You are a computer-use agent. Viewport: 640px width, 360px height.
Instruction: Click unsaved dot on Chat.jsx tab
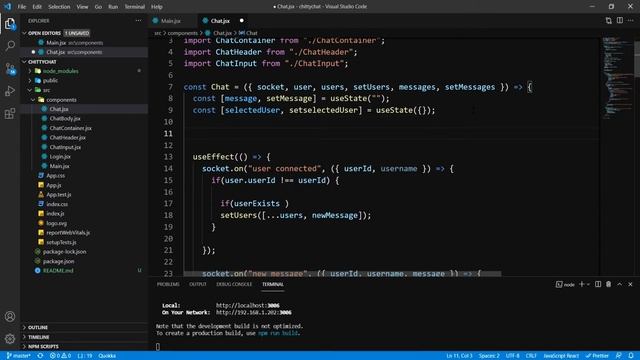[242, 20]
